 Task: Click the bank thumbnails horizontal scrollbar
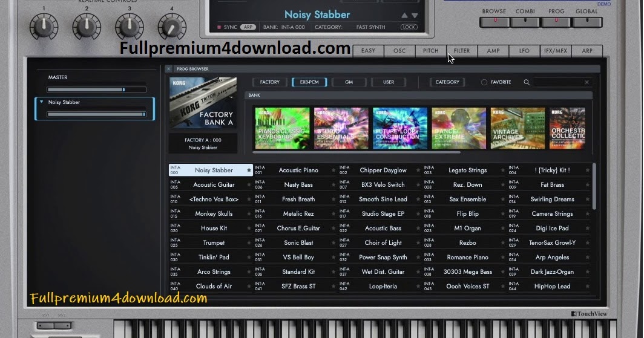(x=356, y=152)
